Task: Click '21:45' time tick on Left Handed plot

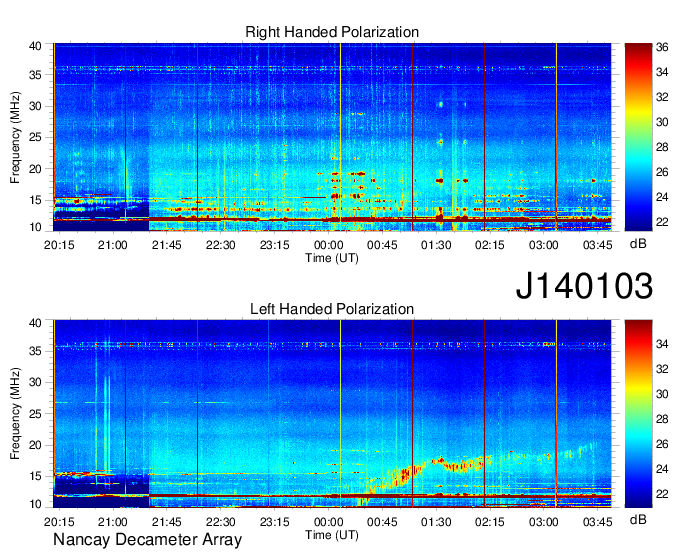Action: pos(167,522)
